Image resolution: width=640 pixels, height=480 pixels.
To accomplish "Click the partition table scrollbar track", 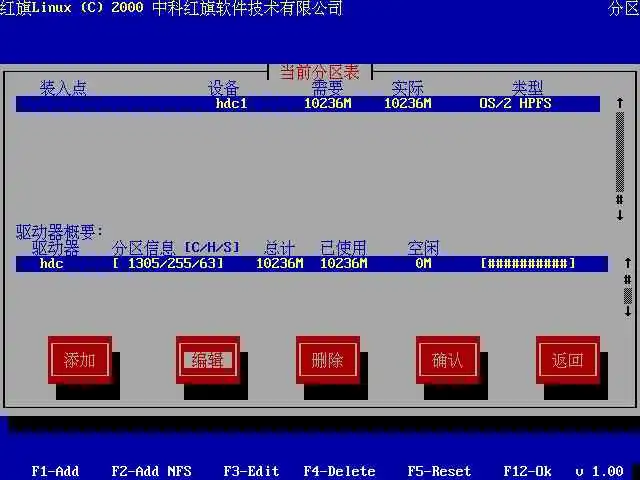I will [x=620, y=152].
